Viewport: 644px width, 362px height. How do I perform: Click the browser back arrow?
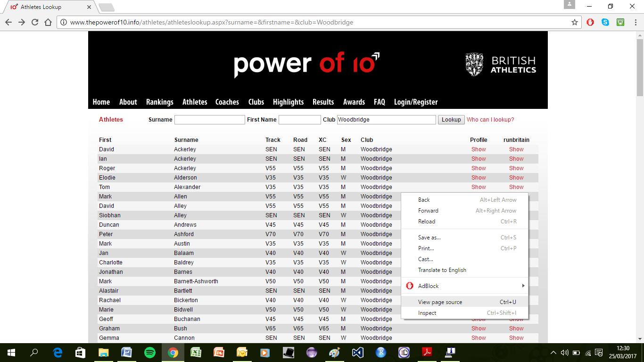(8, 22)
